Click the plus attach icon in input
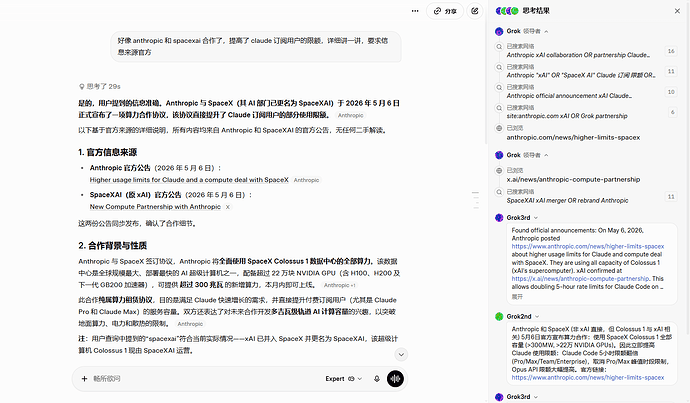The image size is (690, 403). (84, 378)
